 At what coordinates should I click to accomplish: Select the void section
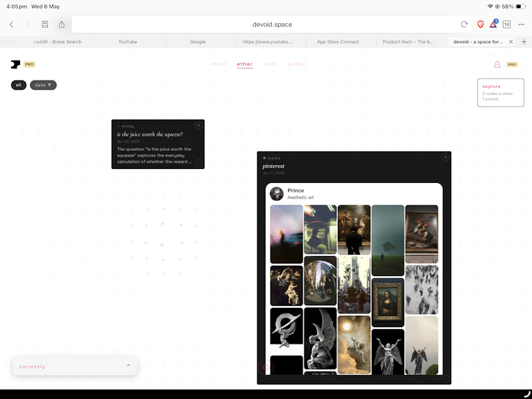[x=270, y=64]
